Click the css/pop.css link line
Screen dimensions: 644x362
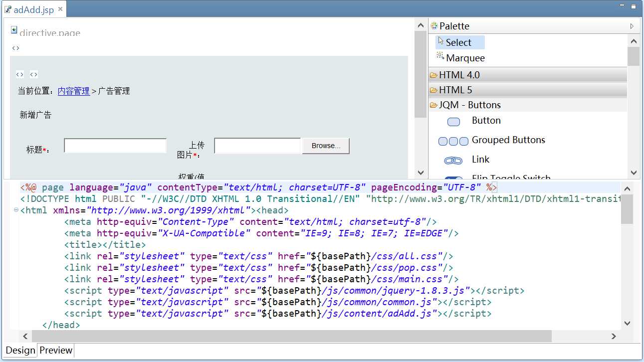coord(258,267)
